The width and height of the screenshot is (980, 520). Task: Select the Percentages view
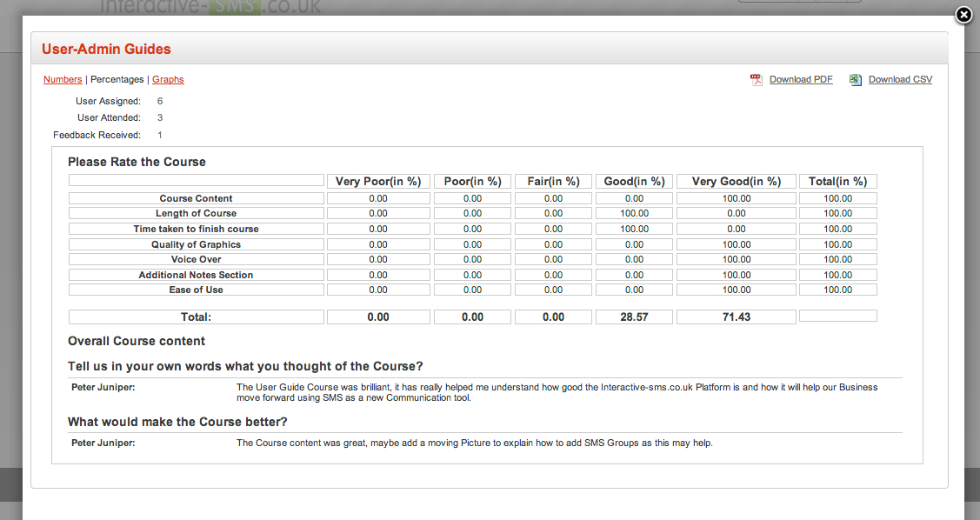(117, 79)
